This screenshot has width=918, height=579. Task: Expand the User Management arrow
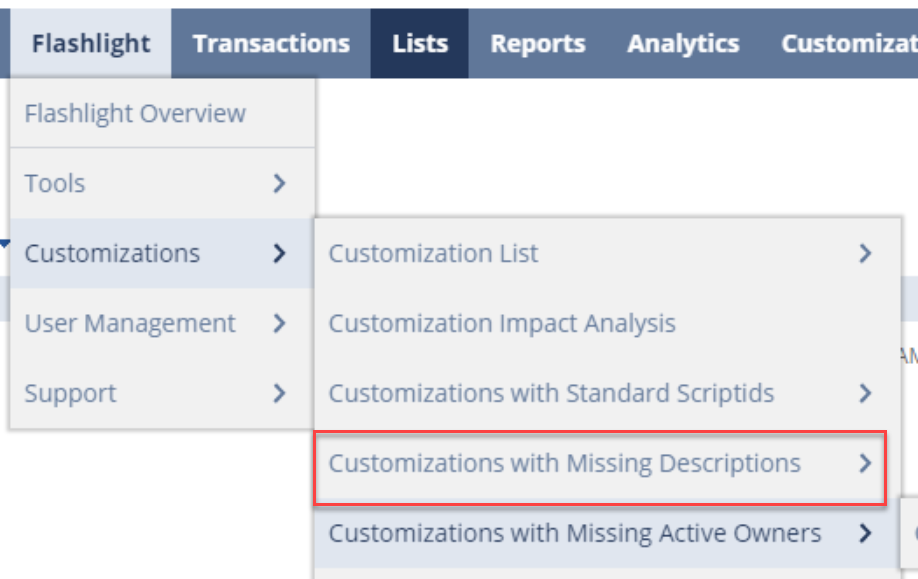pos(279,323)
